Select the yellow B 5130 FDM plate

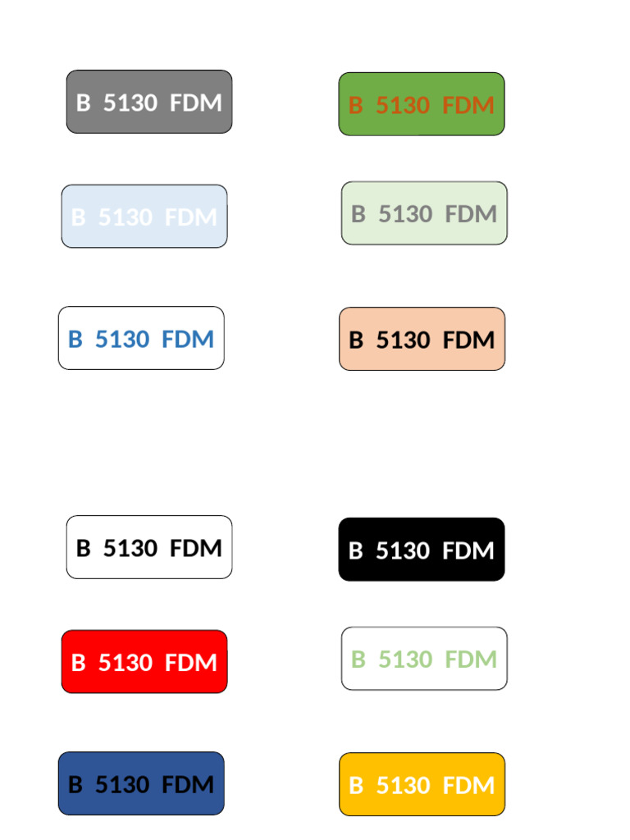422,784
